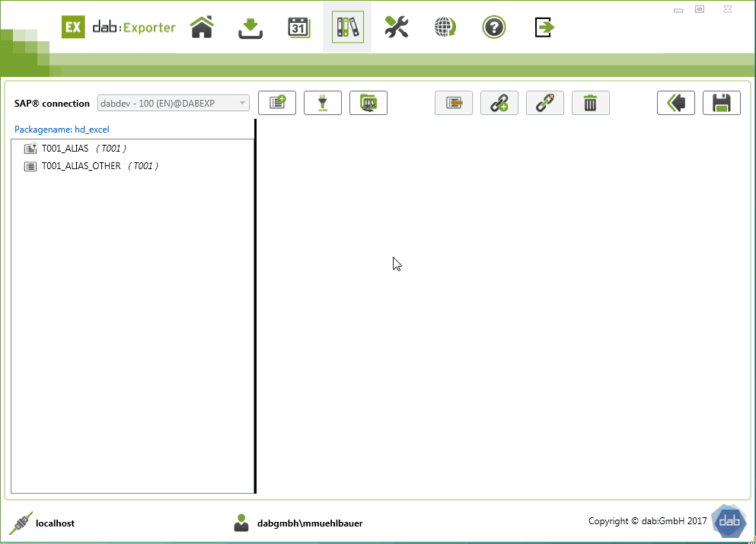Select the T001_ALIAS tree row
This screenshot has width=756, height=544.
(x=132, y=148)
